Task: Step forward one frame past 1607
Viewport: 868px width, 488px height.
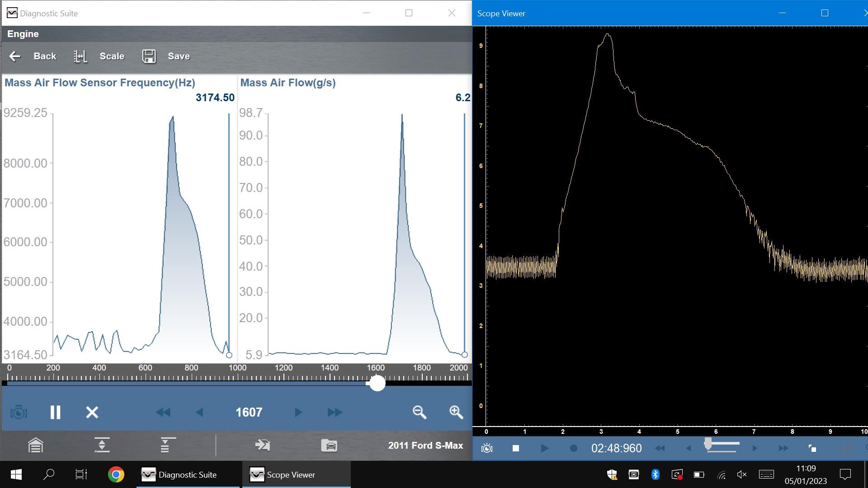Action: pyautogui.click(x=298, y=412)
